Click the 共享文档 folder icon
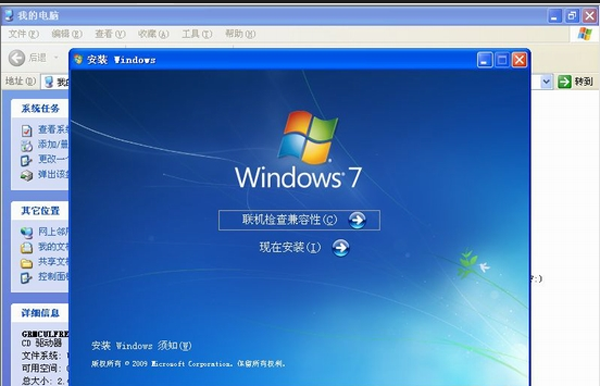This screenshot has width=600, height=386. coord(26,263)
